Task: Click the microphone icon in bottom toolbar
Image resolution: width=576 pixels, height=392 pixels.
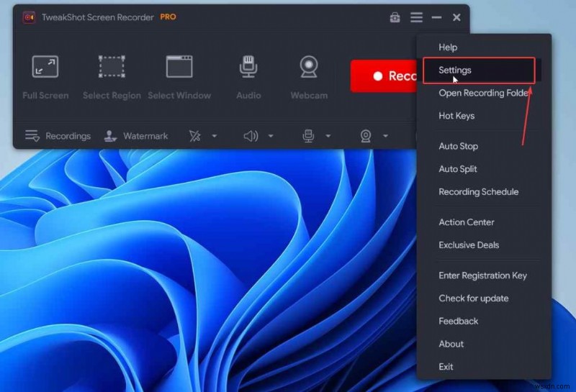Action: (x=308, y=136)
